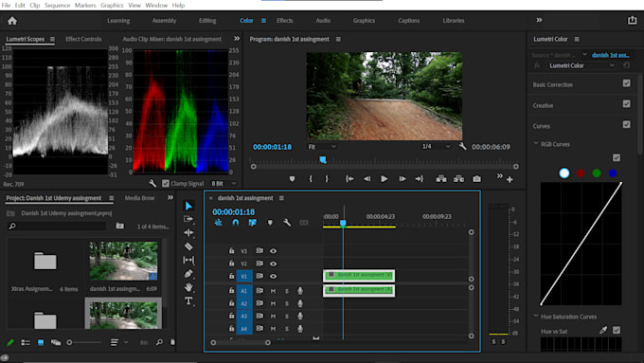Open 1/4 playback resolution dropdown
Viewport: 644px width, 363px height.
pyautogui.click(x=437, y=146)
